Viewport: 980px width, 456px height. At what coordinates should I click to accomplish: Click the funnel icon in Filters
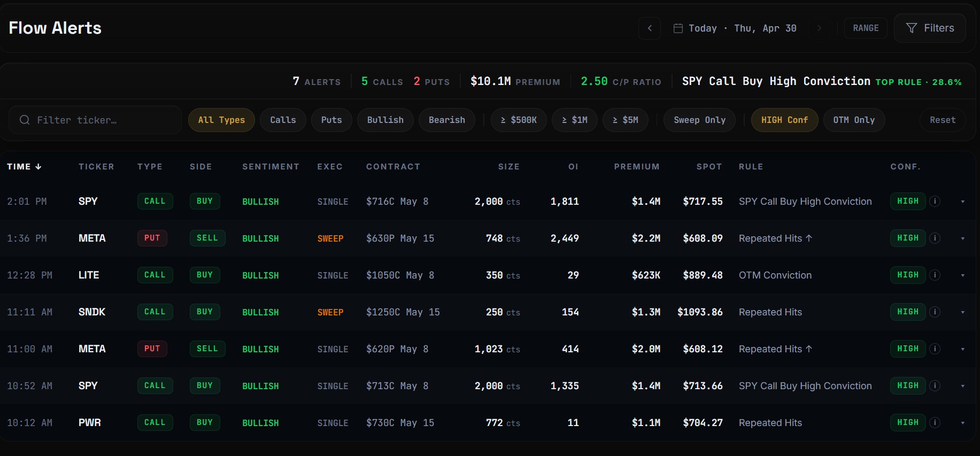912,28
